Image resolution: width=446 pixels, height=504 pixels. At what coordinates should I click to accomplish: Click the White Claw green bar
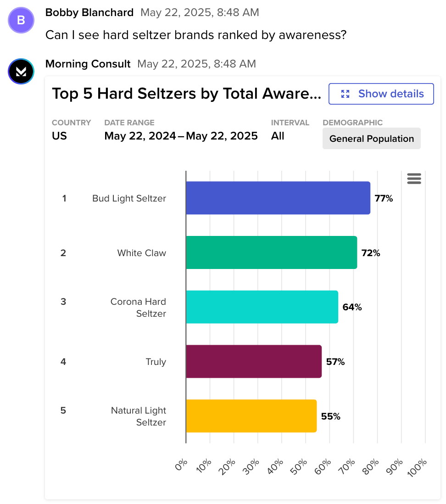271,252
